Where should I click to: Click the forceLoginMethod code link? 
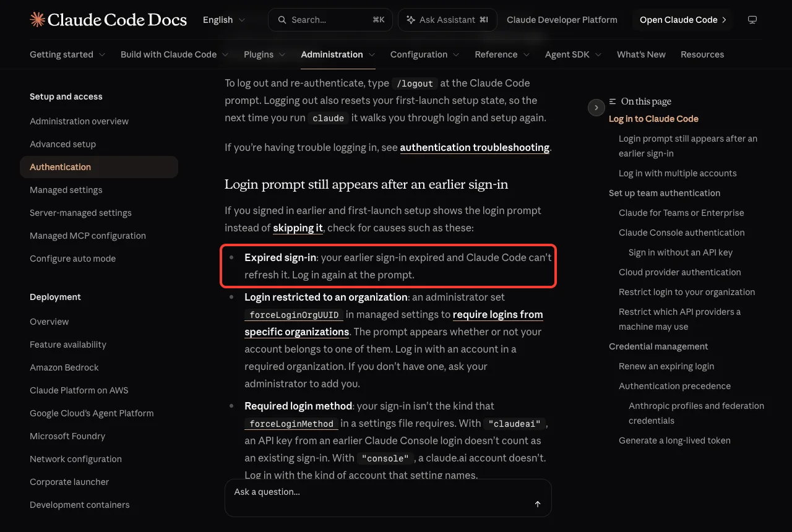click(x=291, y=424)
